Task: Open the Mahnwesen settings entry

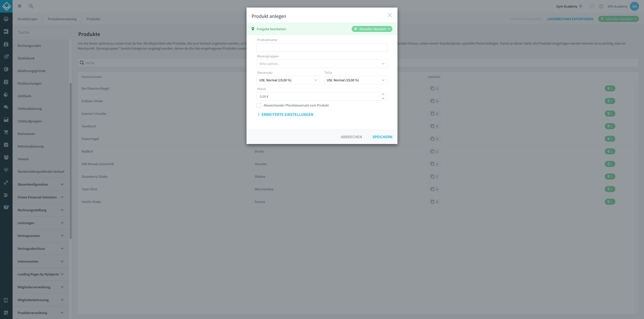Action: click(26, 134)
